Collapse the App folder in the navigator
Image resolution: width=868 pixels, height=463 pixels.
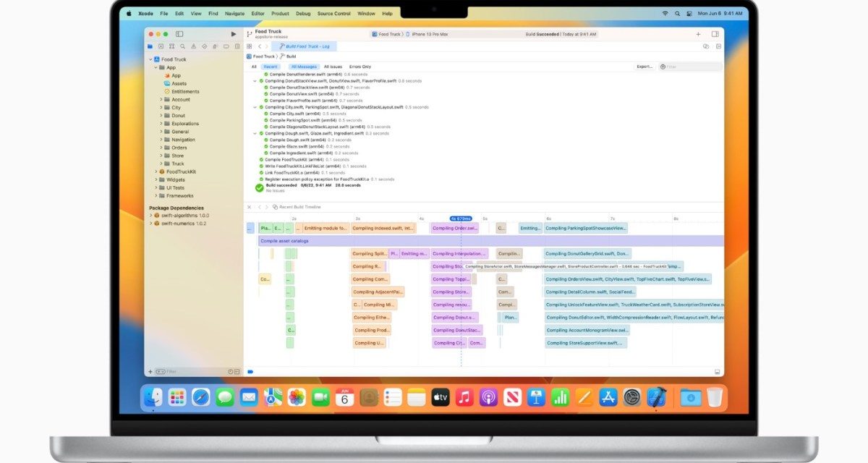pos(155,67)
